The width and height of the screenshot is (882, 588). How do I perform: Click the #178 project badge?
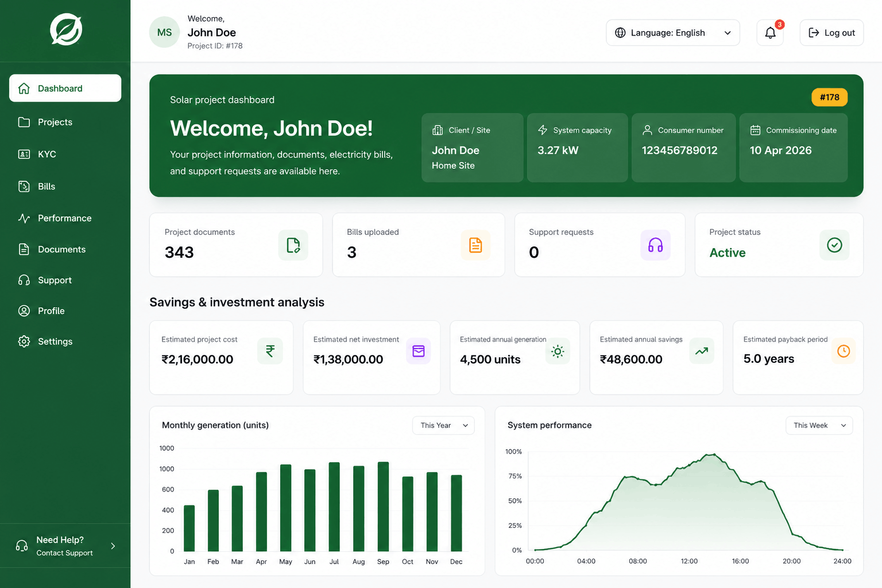click(x=829, y=97)
